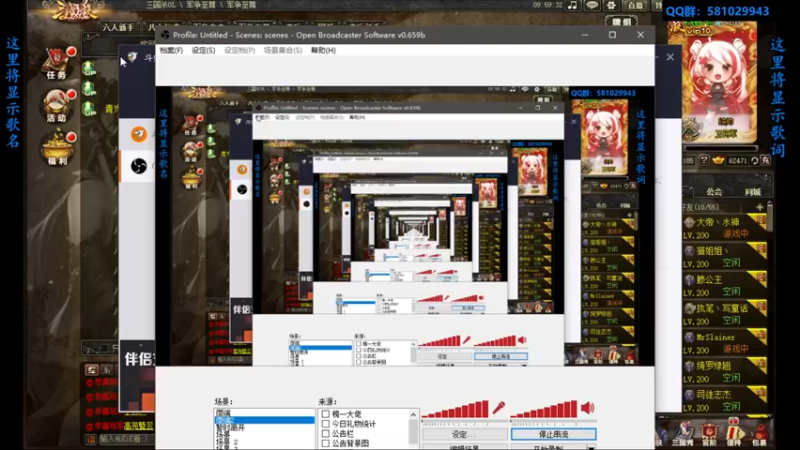
Task: Open the 设定档(P) menu in outermost OBS window
Action: click(239, 51)
